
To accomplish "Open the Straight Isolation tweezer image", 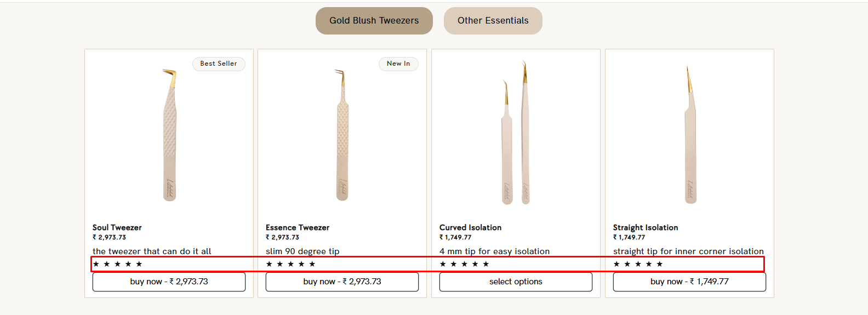I will click(689, 135).
